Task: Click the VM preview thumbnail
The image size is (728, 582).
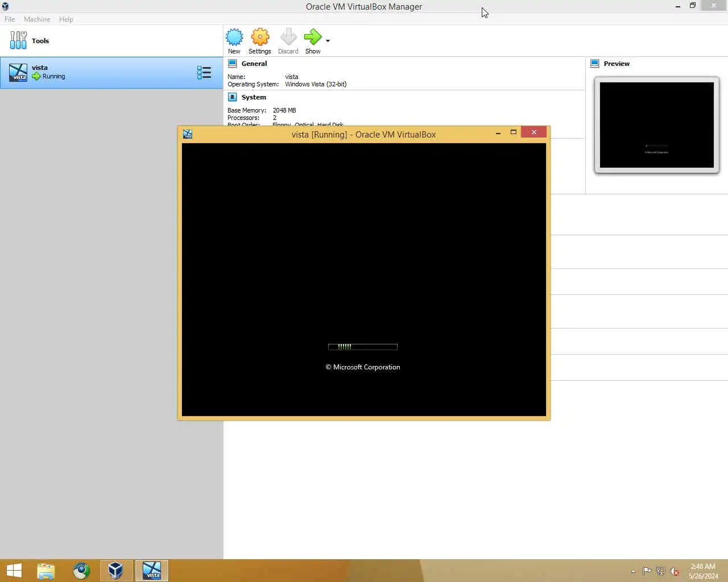Action: click(x=657, y=125)
